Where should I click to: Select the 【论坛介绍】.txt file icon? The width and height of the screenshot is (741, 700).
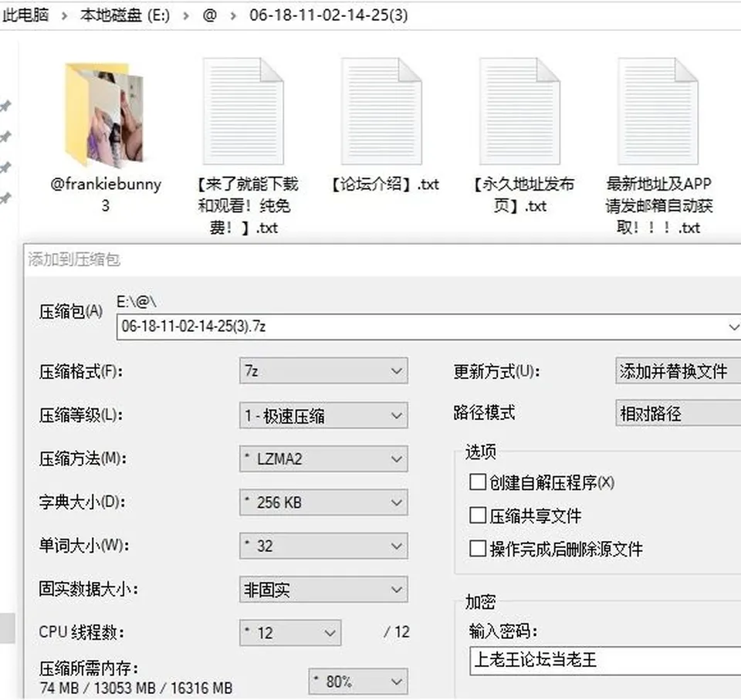(x=381, y=112)
